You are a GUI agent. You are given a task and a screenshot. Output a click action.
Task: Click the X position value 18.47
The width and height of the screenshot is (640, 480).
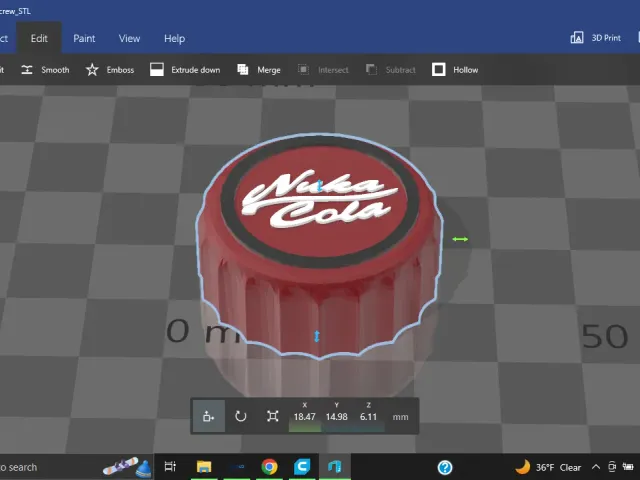pyautogui.click(x=304, y=417)
